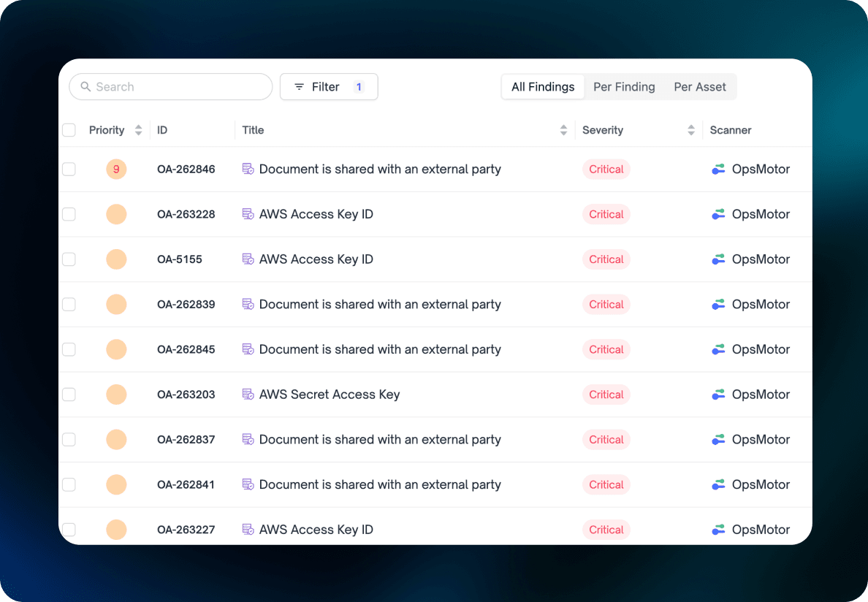Click OpsMotor logo in OA-262841 row
The image size is (868, 602).
tap(718, 484)
